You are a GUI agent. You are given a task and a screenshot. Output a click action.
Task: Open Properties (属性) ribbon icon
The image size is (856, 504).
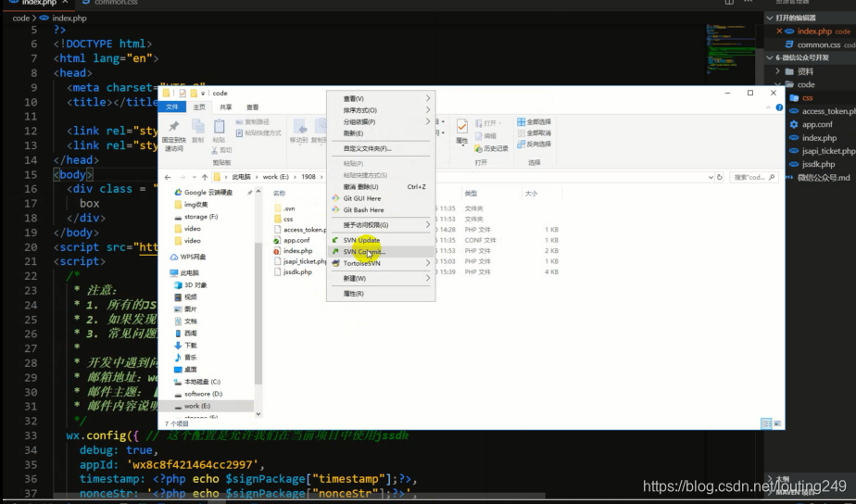[x=462, y=127]
